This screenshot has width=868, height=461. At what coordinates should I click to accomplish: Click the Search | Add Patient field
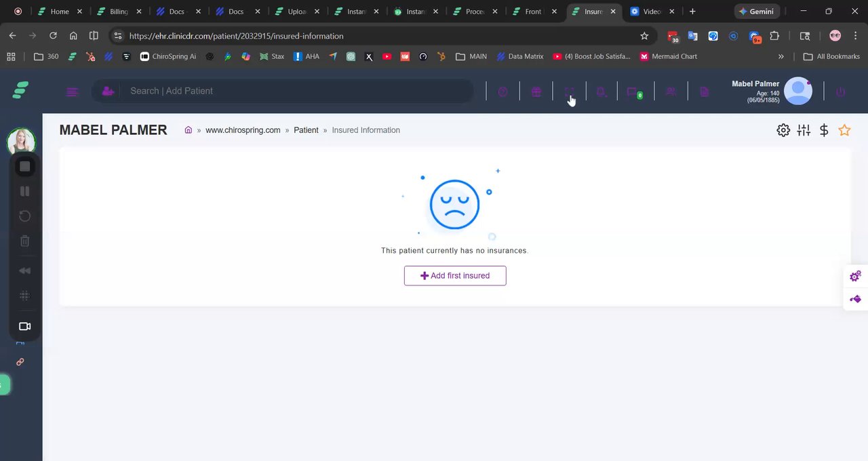point(281,91)
